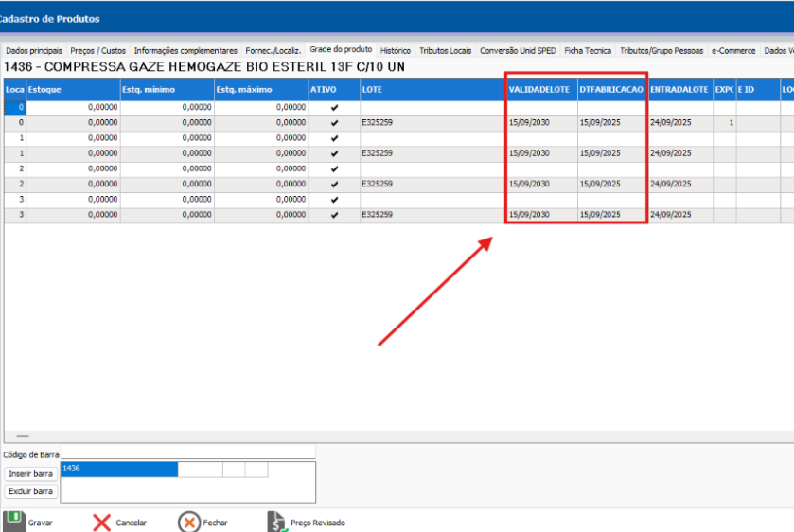Click the red X Cancelar icon
The height and width of the screenshot is (532, 794).
[101, 522]
